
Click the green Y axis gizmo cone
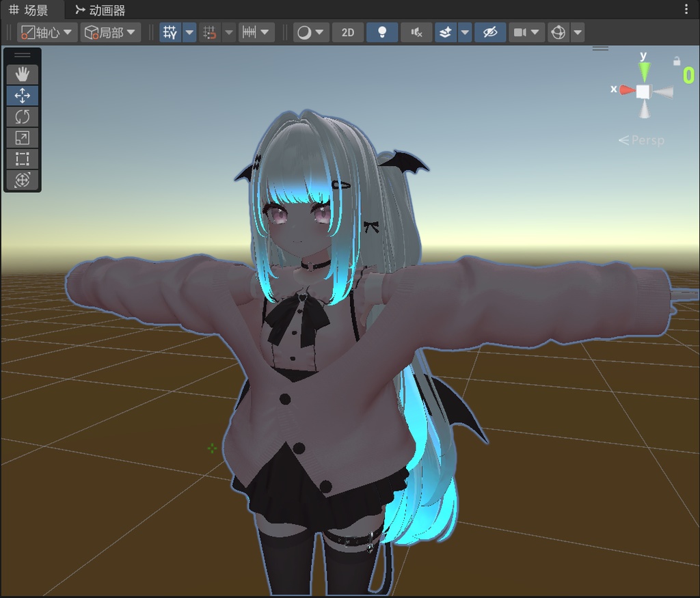pyautogui.click(x=643, y=70)
